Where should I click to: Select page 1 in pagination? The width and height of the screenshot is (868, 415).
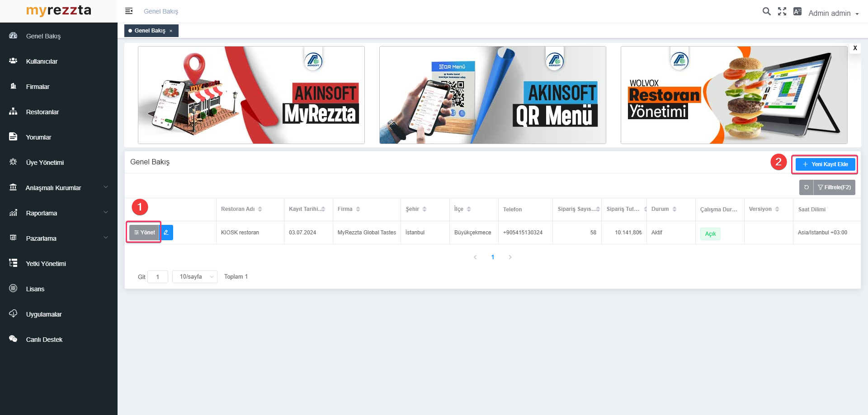pyautogui.click(x=493, y=257)
